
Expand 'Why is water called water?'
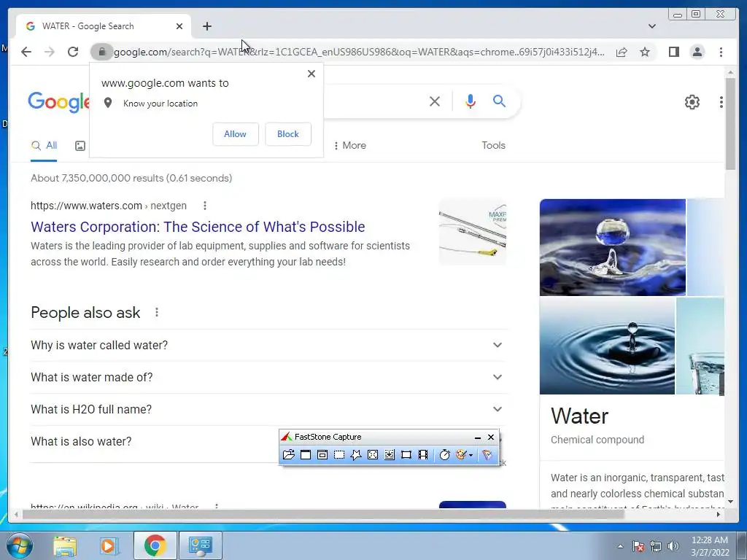(268, 345)
